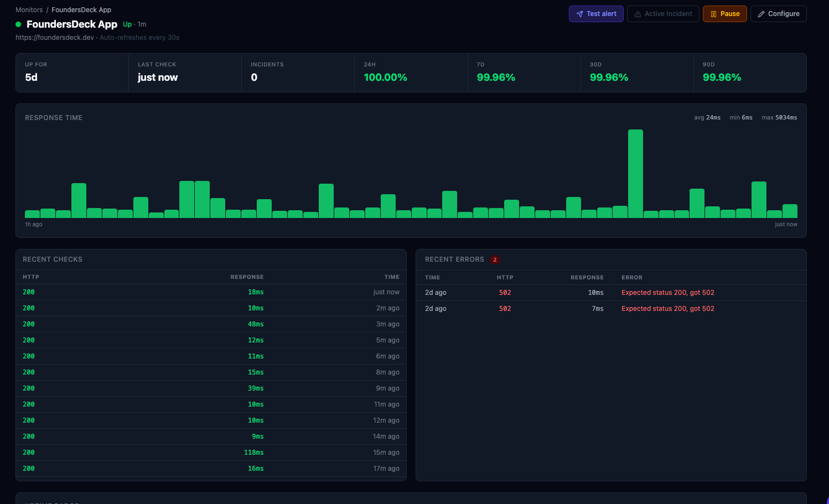
Task: Click the Recent Errors count badge 2
Action: 495,259
